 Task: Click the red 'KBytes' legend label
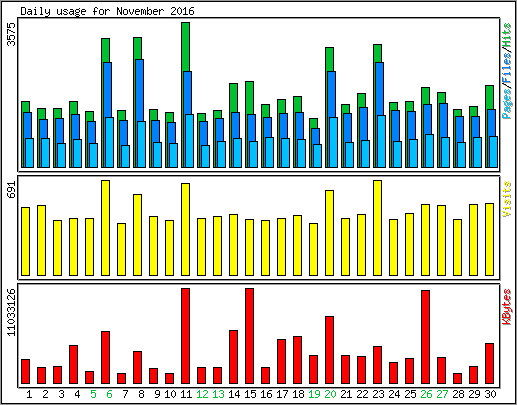point(507,307)
